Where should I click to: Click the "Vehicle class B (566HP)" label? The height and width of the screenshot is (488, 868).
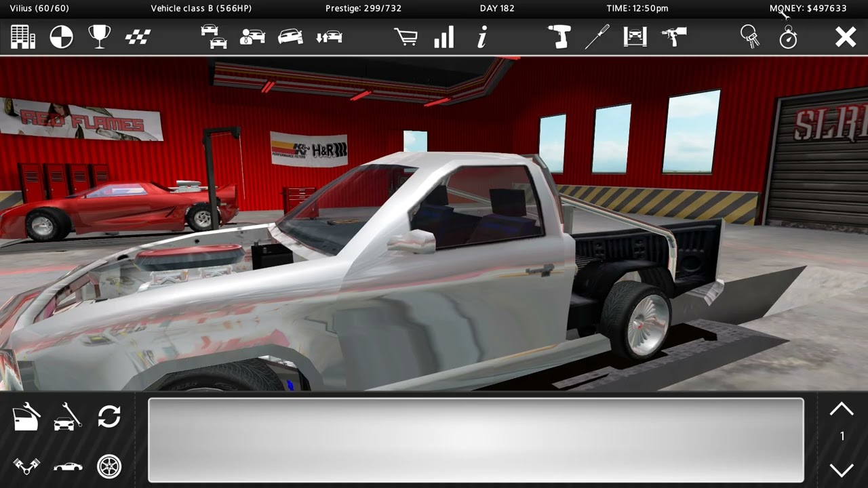pos(201,8)
